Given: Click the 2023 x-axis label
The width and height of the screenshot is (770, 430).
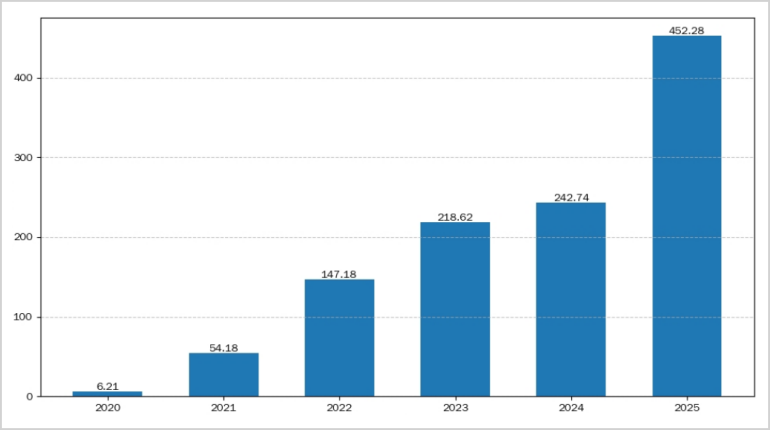Looking at the screenshot, I should coord(455,408).
